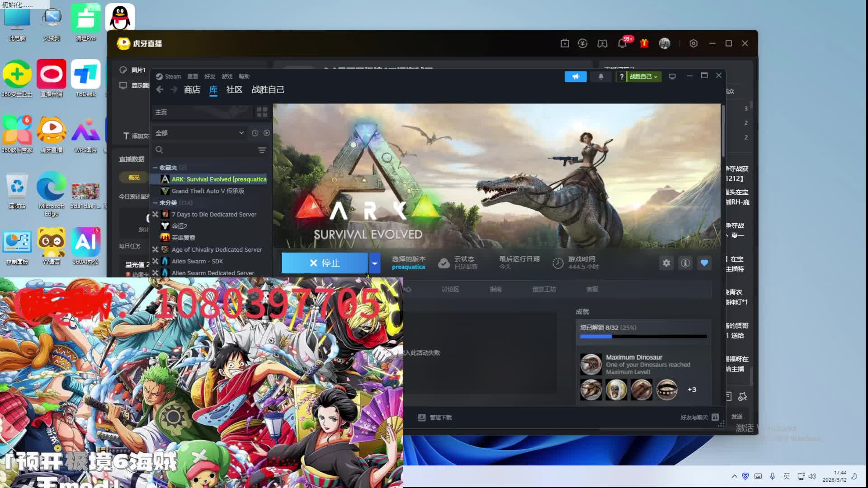The width and height of the screenshot is (868, 488).
Task: Toggle ARK favorite heart icon
Action: (x=704, y=263)
